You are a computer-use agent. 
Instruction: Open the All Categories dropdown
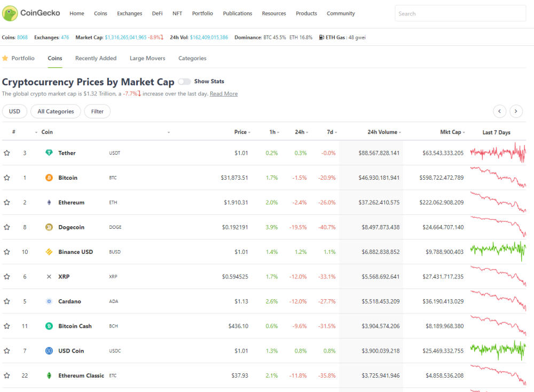click(56, 111)
